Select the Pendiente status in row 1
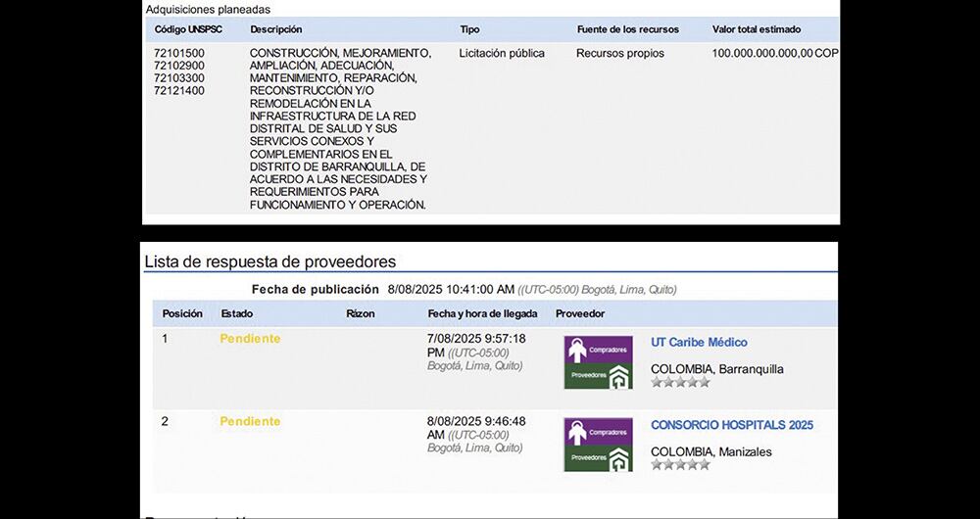980x519 pixels. point(250,339)
